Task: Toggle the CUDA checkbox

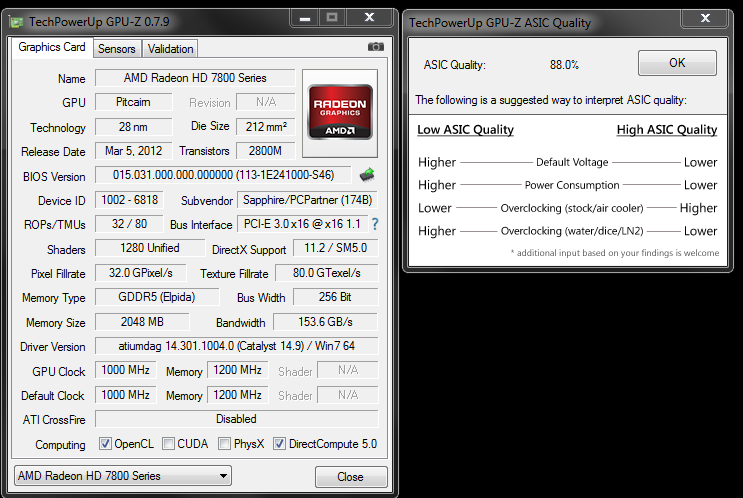Action: [168, 444]
